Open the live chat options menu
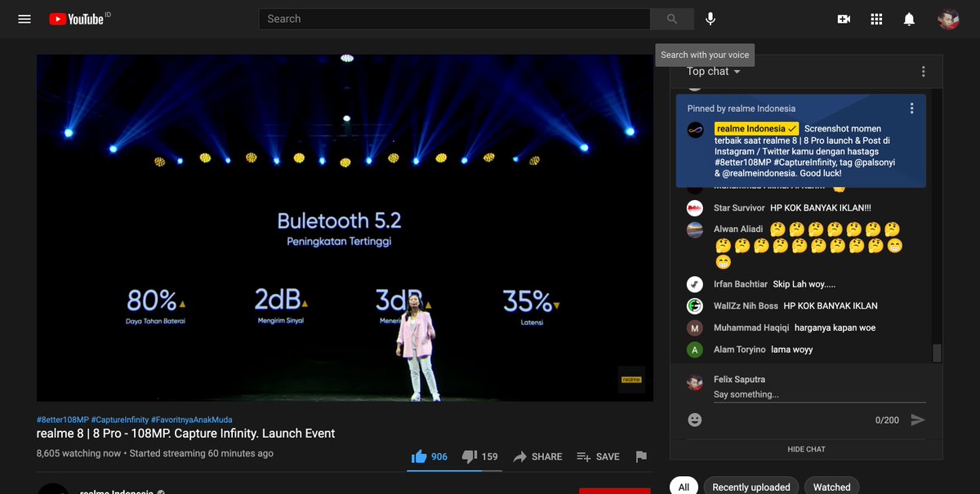980x494 pixels. pos(923,71)
